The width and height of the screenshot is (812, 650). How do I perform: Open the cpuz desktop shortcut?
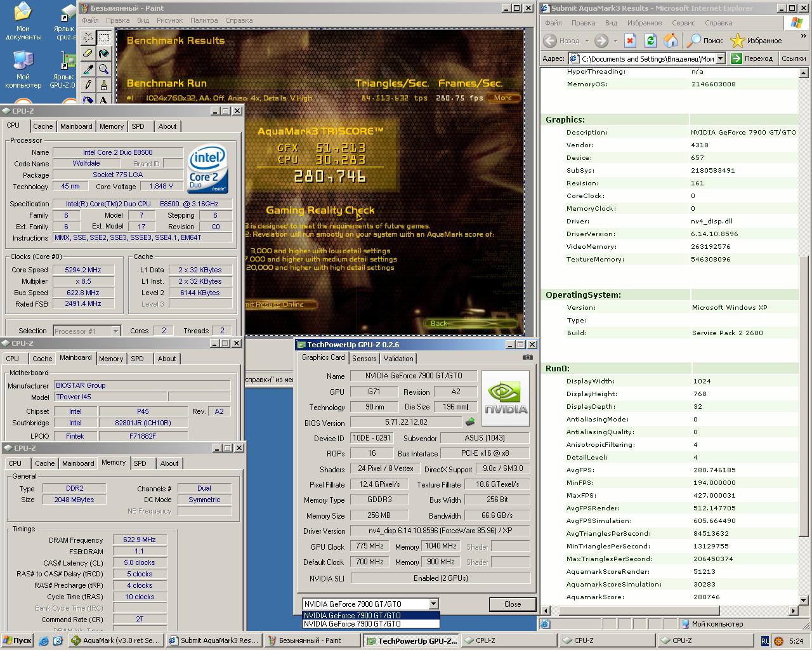(x=65, y=22)
